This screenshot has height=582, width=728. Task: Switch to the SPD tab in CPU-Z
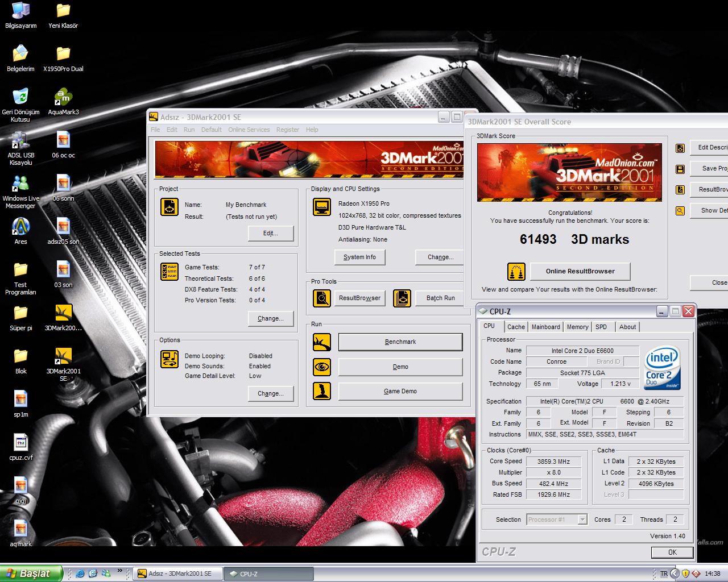coord(601,327)
